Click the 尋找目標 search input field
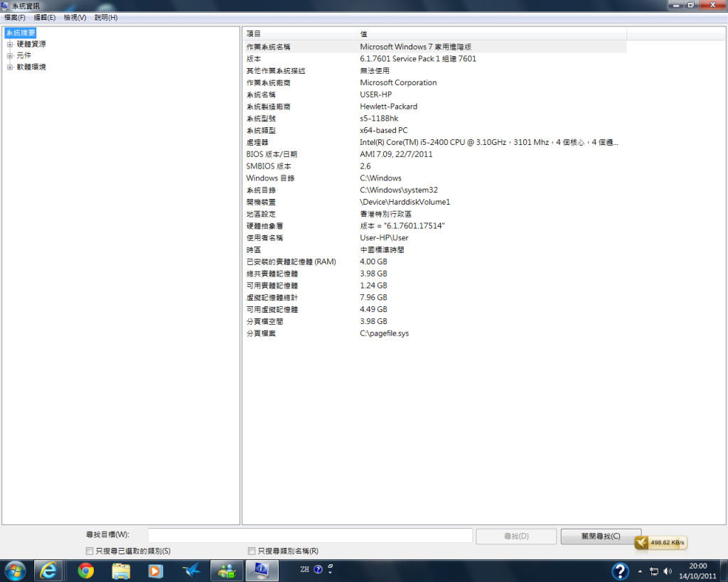Screen dimensions: 728x582 pyautogui.click(x=310, y=535)
